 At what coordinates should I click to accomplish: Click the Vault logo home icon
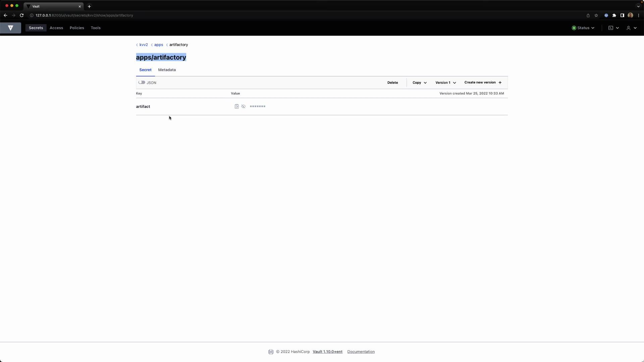10,28
